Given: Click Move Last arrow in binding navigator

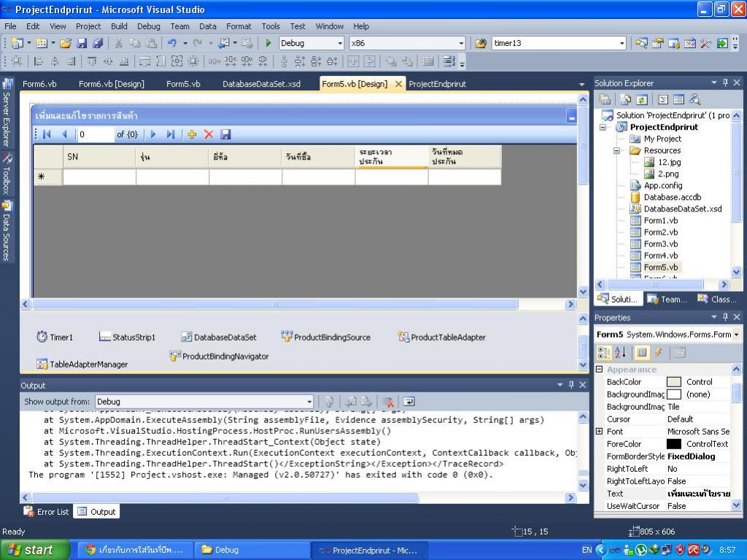Looking at the screenshot, I should coord(171,134).
